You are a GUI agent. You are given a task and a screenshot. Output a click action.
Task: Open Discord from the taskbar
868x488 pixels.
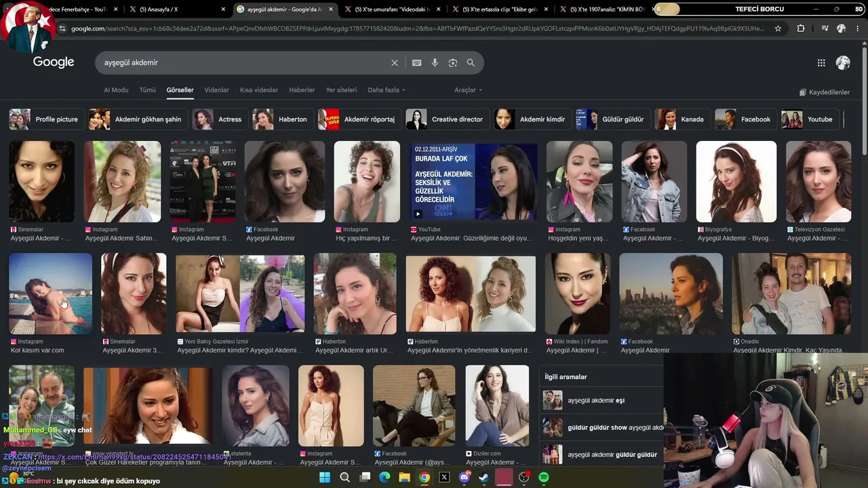pos(465,477)
